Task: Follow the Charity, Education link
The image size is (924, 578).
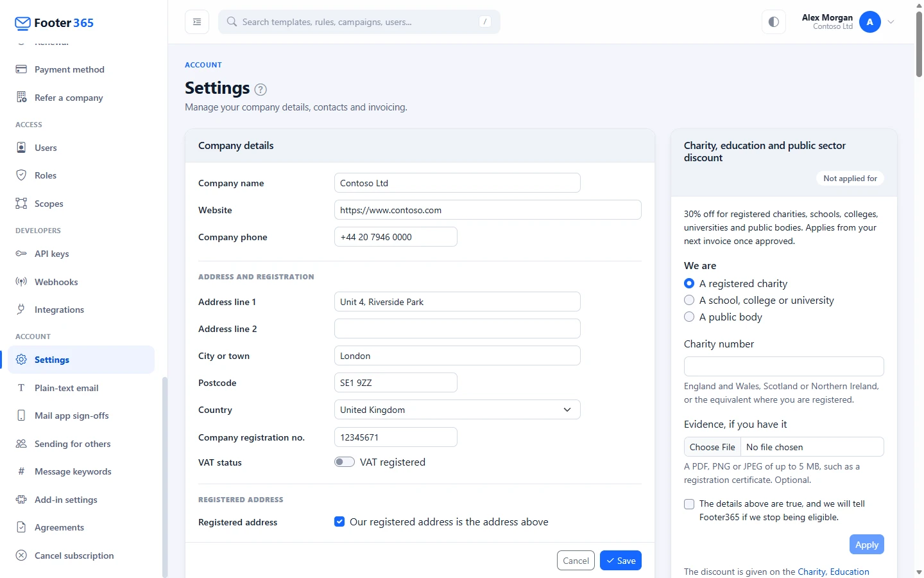Action: click(834, 572)
